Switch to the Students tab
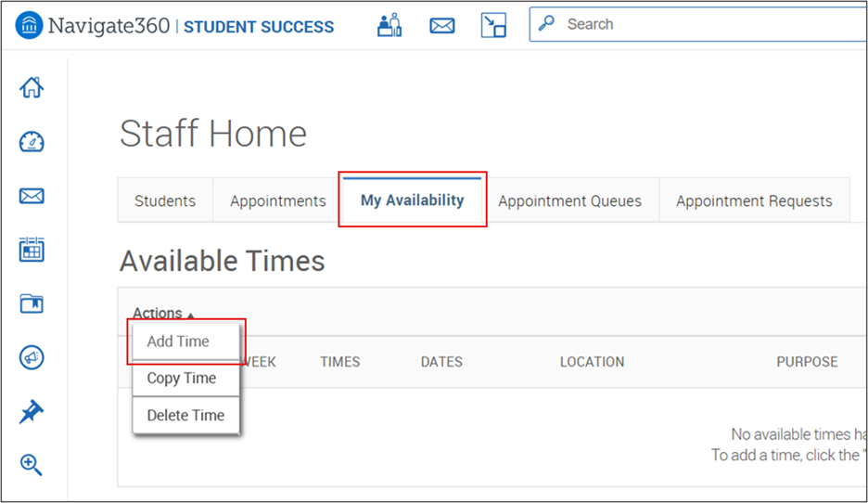Viewport: 868px width, 503px height. click(165, 200)
